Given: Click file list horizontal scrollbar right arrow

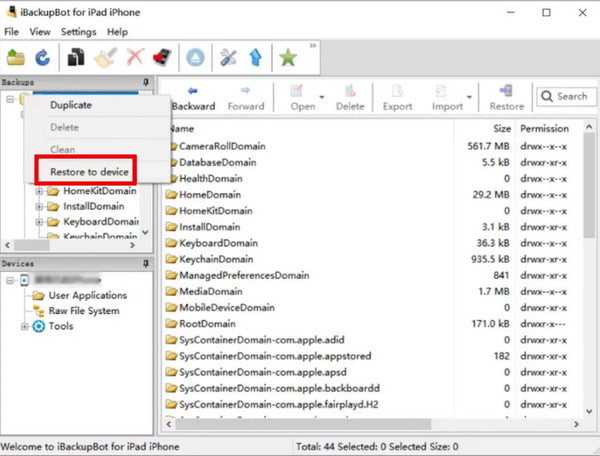Looking at the screenshot, I should tap(576, 424).
